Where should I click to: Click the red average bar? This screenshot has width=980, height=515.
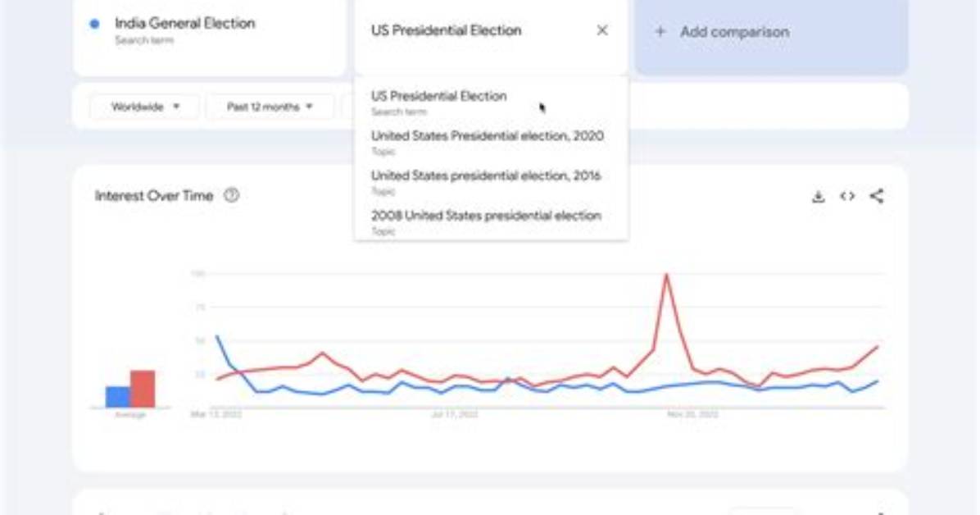point(143,389)
